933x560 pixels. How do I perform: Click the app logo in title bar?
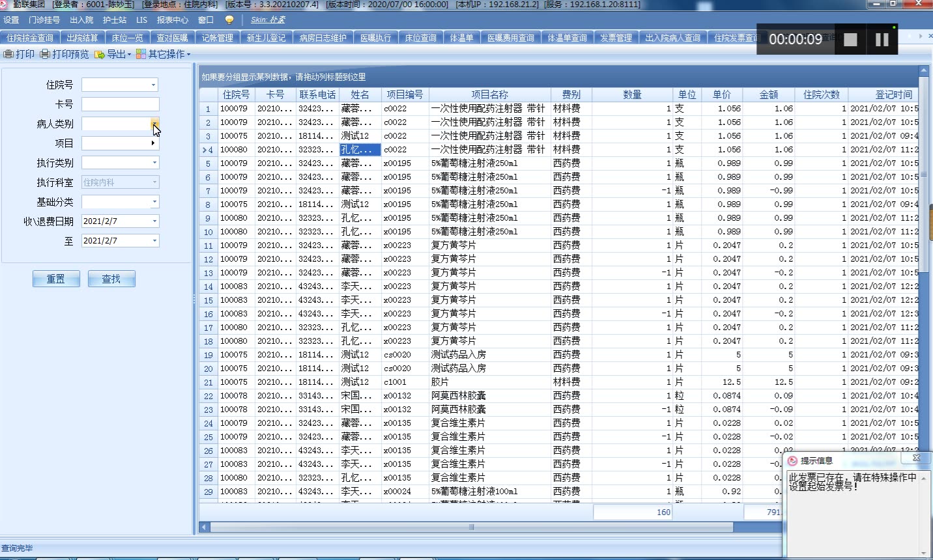tap(5, 4)
